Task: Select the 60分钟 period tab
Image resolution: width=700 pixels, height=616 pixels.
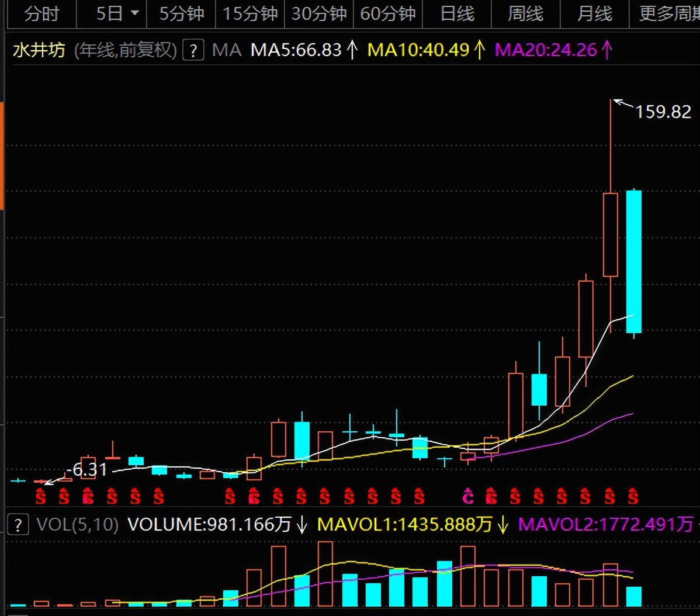Action: pyautogui.click(x=387, y=13)
